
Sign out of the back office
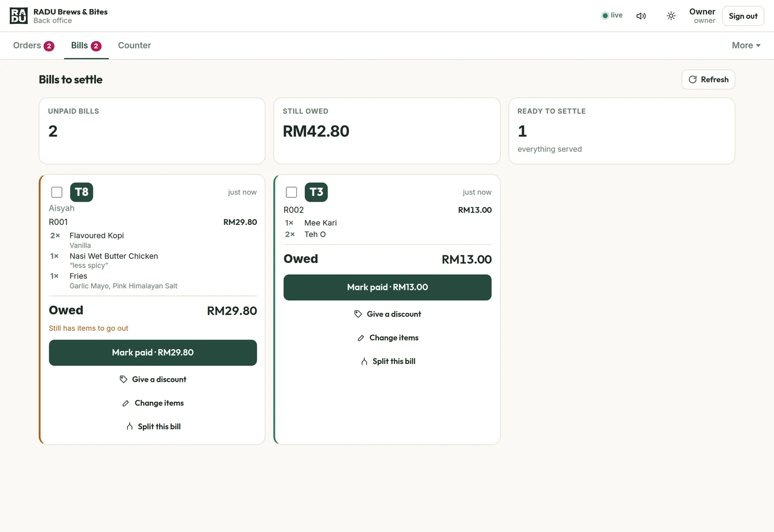coord(743,16)
